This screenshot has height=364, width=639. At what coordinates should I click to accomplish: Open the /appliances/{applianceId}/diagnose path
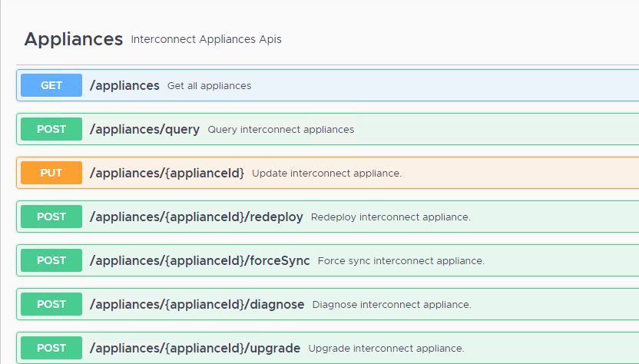[x=197, y=304]
